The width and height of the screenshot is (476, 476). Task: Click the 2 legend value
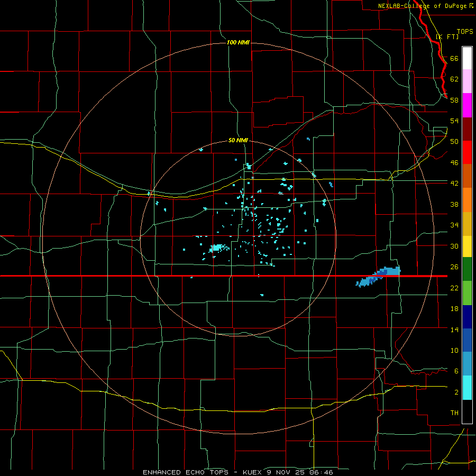(456, 392)
